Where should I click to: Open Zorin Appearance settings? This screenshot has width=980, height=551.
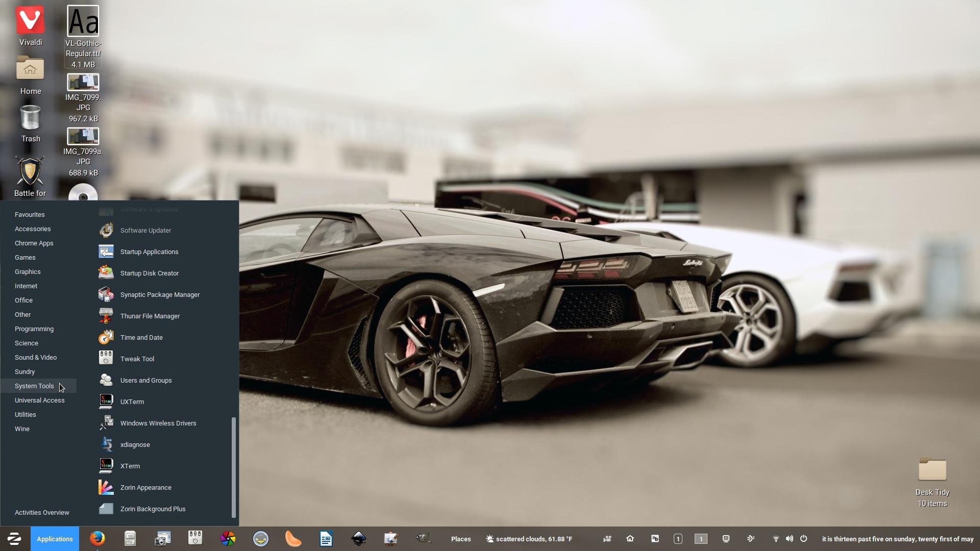click(145, 488)
